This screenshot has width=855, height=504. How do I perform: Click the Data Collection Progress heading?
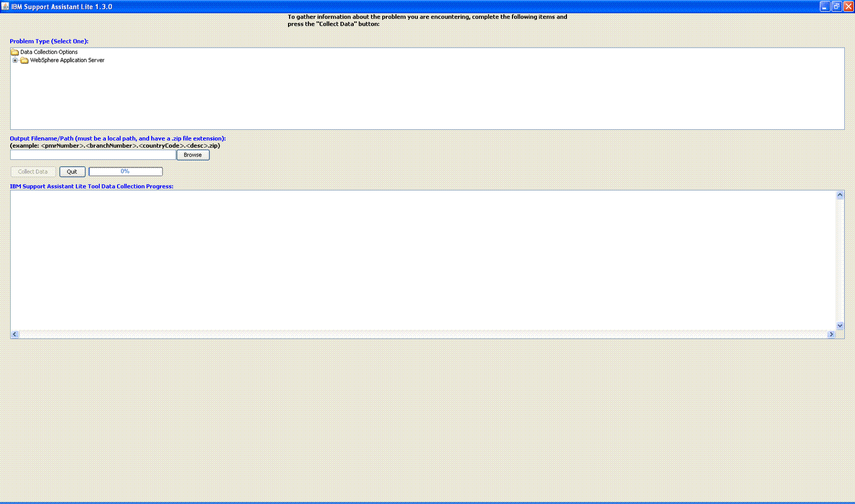91,187
